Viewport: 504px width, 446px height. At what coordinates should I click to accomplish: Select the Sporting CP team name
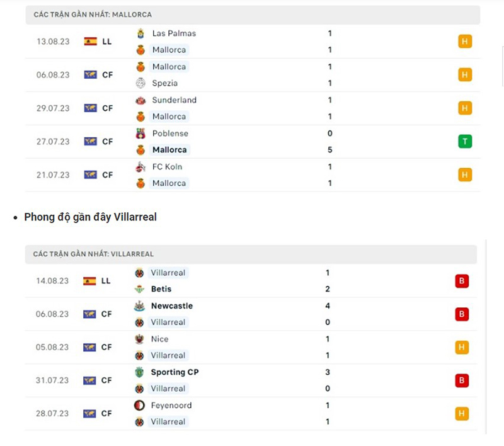click(175, 372)
